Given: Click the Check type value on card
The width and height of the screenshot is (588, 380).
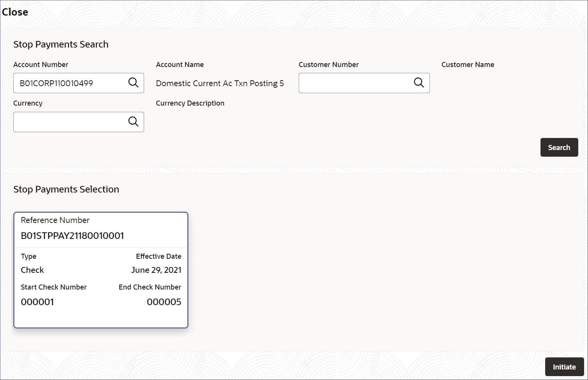Looking at the screenshot, I should point(32,270).
